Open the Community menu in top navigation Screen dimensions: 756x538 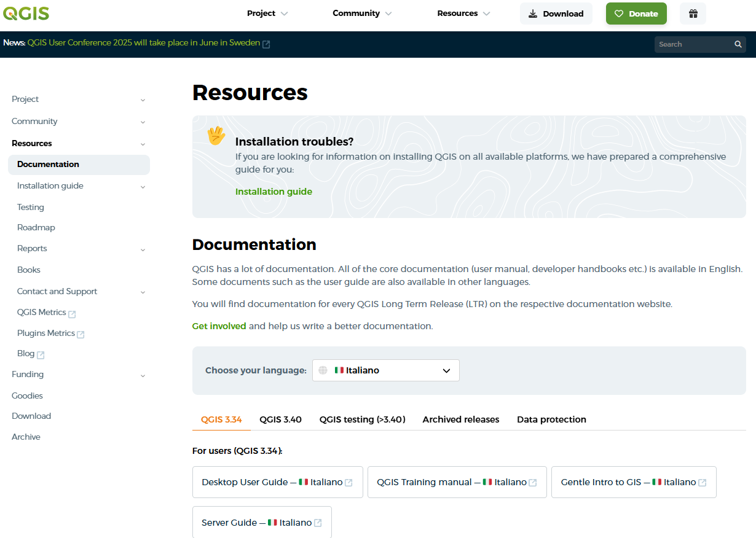pyautogui.click(x=362, y=14)
